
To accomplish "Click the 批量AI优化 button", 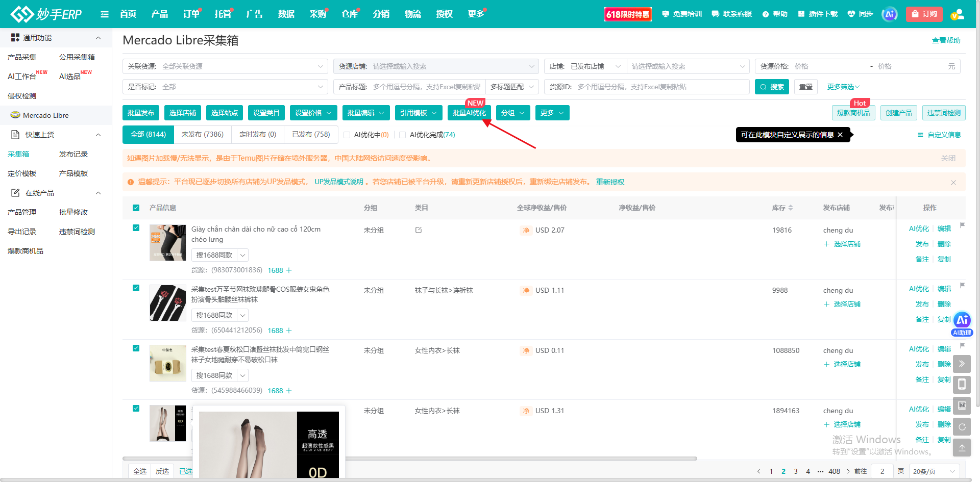I will point(469,113).
